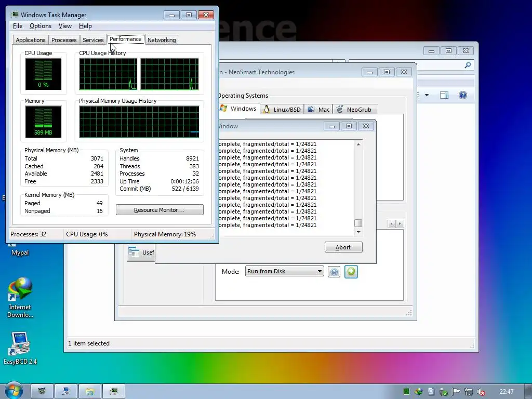Click the taskbar clock showing 22:47
This screenshot has width=532, height=399.
(x=506, y=392)
